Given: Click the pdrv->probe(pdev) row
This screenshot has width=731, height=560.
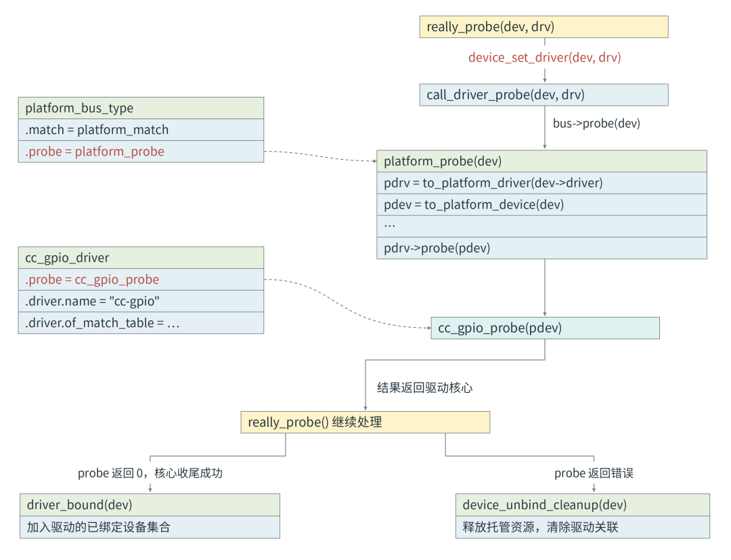Looking at the screenshot, I should [541, 248].
